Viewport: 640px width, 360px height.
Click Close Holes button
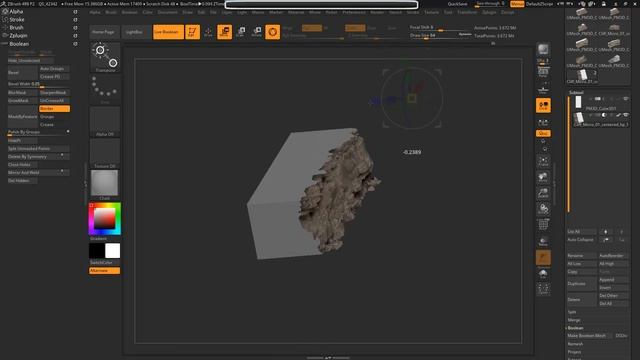22,164
